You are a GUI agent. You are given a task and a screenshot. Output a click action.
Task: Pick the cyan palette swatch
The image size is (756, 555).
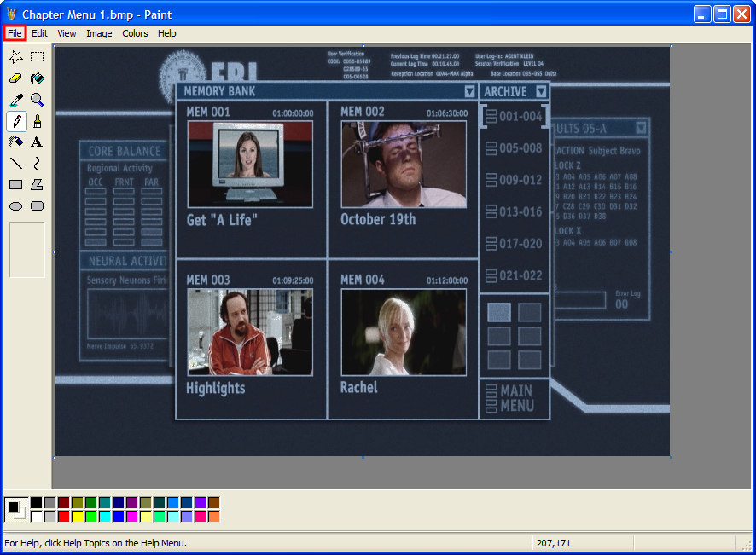click(x=105, y=517)
